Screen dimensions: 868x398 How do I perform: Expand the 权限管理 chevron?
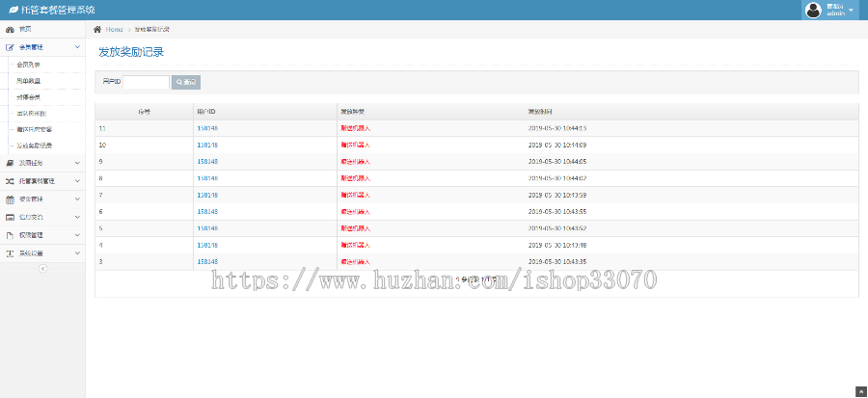click(77, 235)
